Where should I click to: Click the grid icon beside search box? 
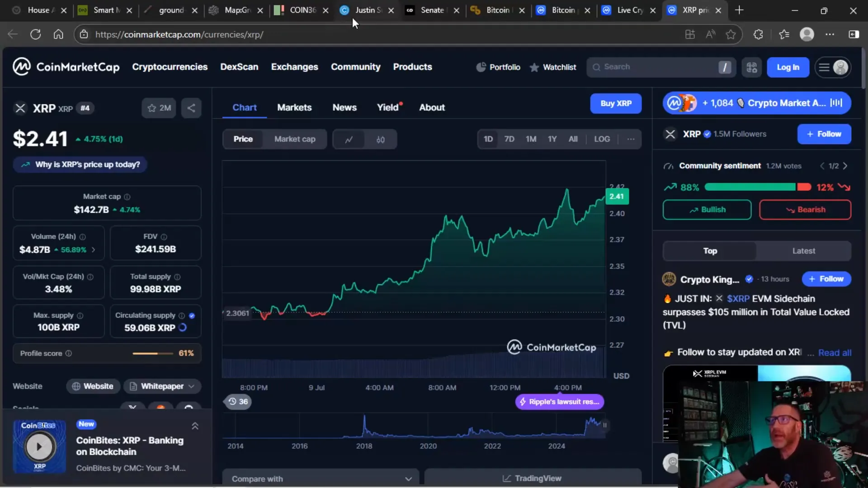click(x=751, y=67)
